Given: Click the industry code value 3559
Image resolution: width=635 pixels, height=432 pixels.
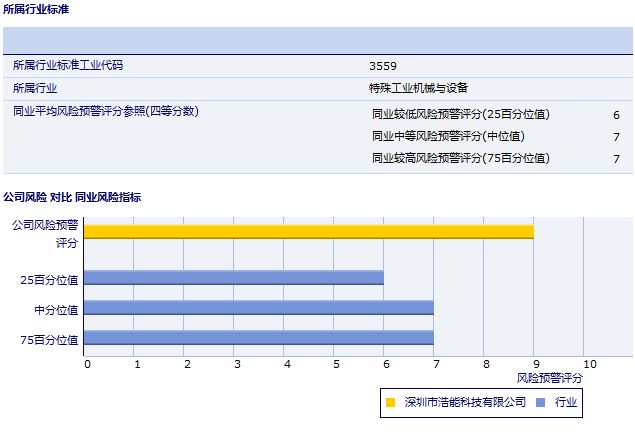Looking at the screenshot, I should (383, 66).
